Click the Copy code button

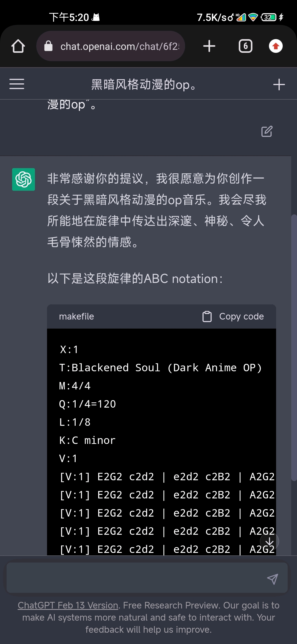click(x=233, y=316)
